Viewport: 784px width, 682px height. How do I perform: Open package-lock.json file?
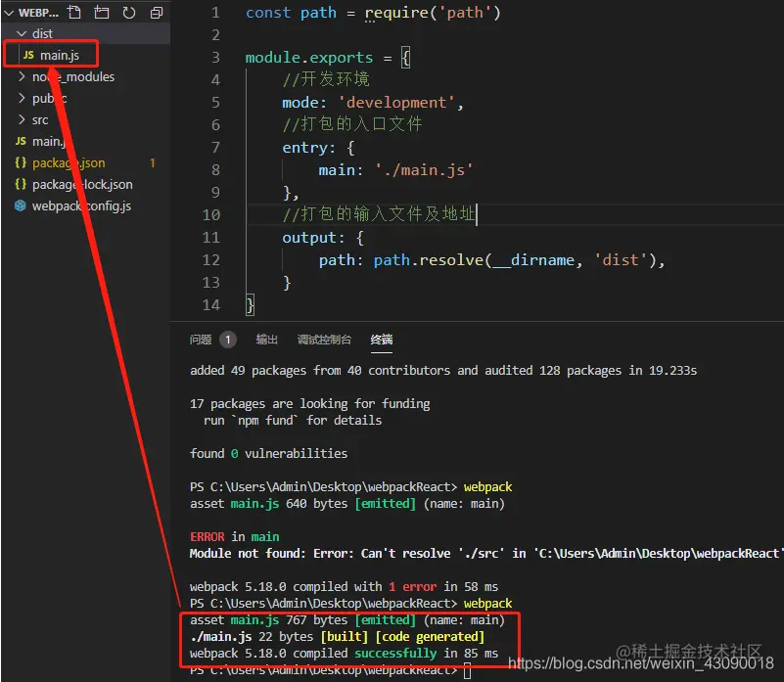click(x=82, y=185)
